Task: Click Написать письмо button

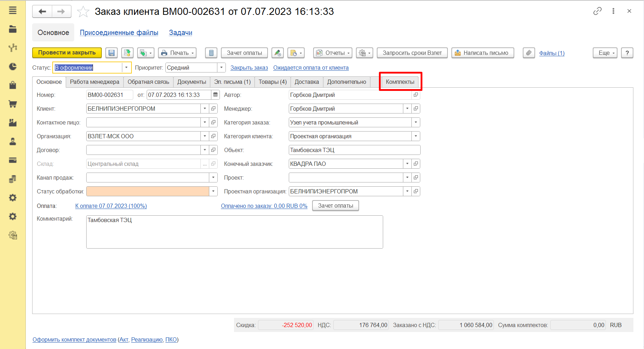Action: coord(482,53)
